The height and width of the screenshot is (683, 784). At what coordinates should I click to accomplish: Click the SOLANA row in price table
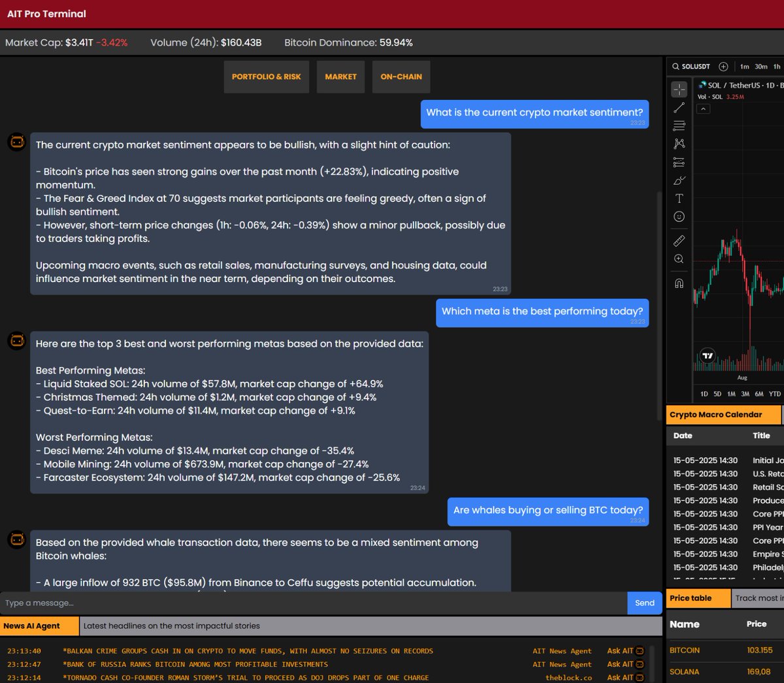[725, 671]
